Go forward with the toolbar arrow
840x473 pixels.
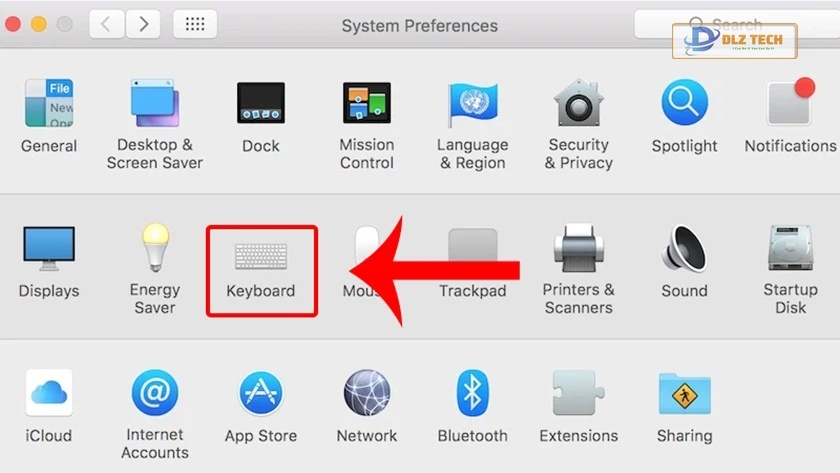tap(144, 24)
